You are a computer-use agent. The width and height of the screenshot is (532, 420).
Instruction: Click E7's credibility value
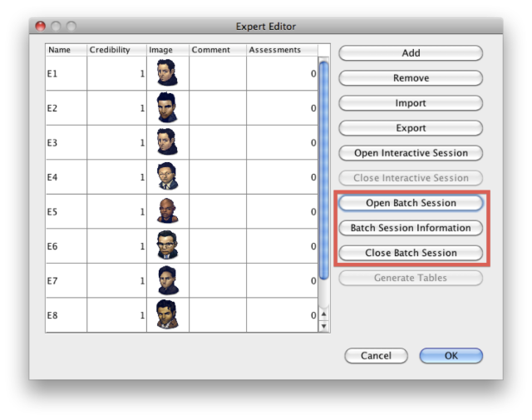116,280
